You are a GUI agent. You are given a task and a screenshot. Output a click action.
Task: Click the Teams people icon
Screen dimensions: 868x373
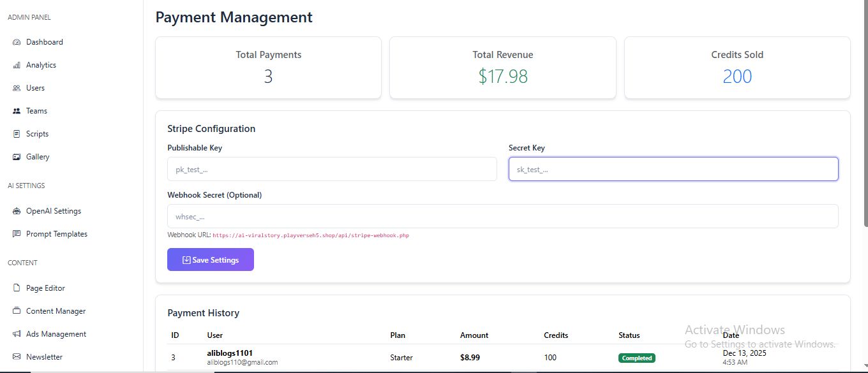pos(17,111)
